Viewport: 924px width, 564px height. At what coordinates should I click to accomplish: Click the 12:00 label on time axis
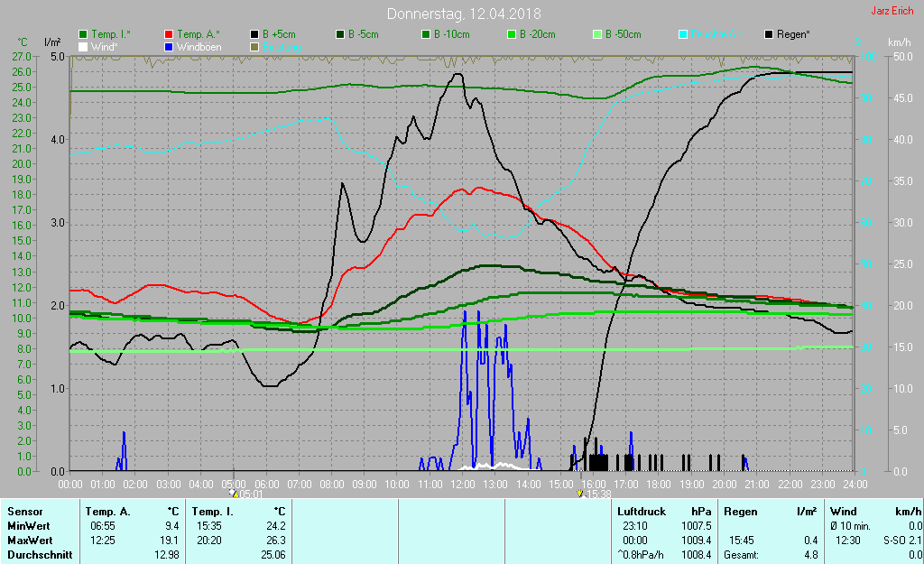pos(462,484)
